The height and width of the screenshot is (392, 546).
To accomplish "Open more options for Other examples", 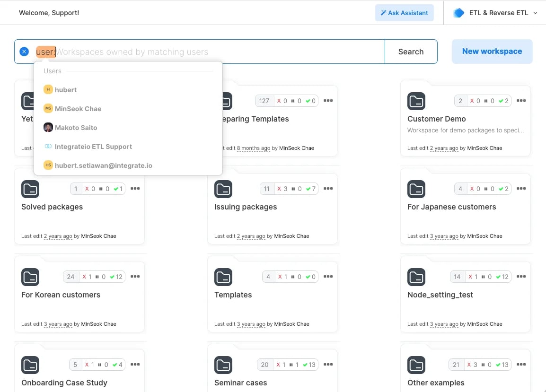I will click(521, 364).
